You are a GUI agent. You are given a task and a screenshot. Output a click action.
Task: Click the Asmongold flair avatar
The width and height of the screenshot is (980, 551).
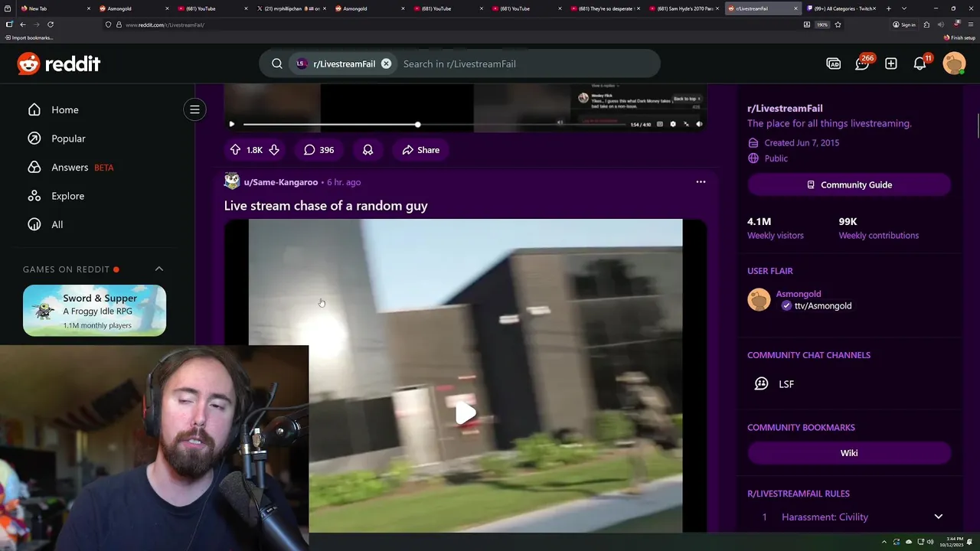click(759, 299)
